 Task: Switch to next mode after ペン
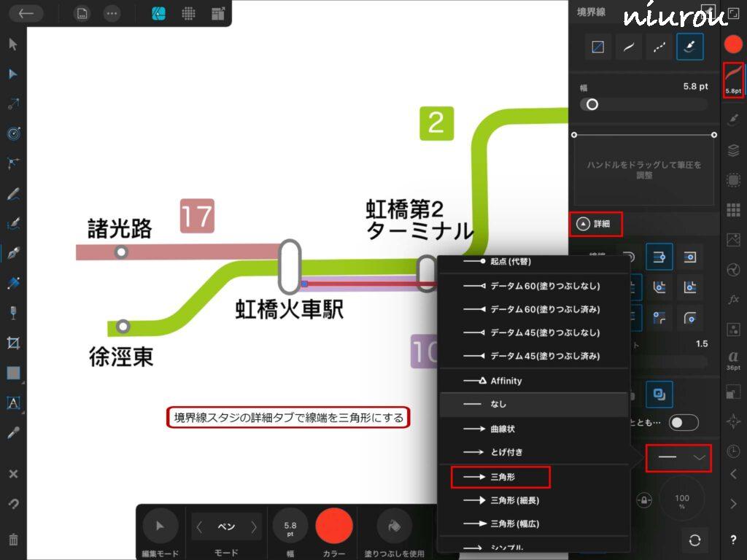coord(254,526)
